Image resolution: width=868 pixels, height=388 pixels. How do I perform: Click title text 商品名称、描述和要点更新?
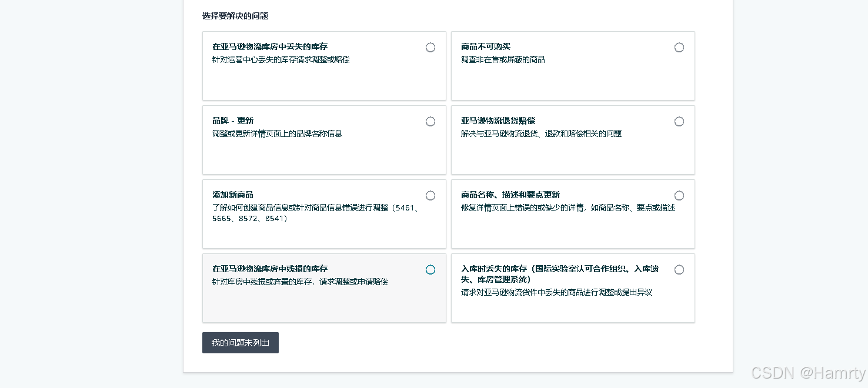[x=510, y=195]
